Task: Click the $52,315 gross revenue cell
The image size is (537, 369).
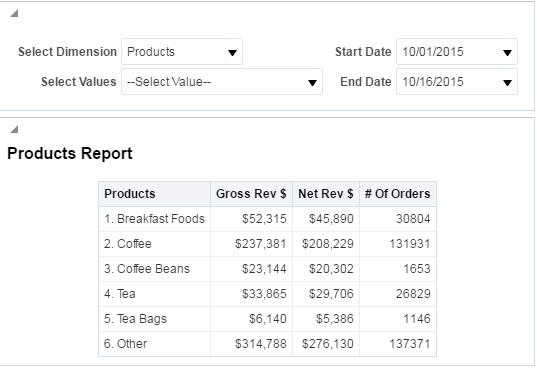Action: pyautogui.click(x=251, y=219)
